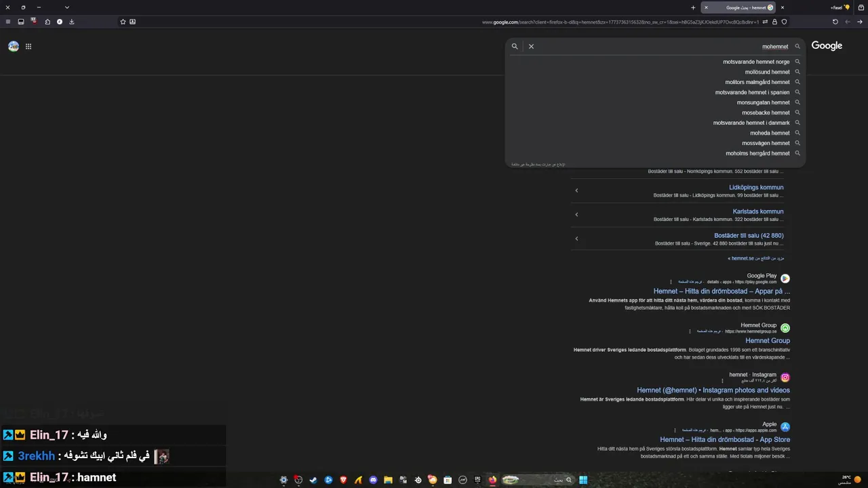Expand the Karlstads kommun row chevron

coord(576,215)
